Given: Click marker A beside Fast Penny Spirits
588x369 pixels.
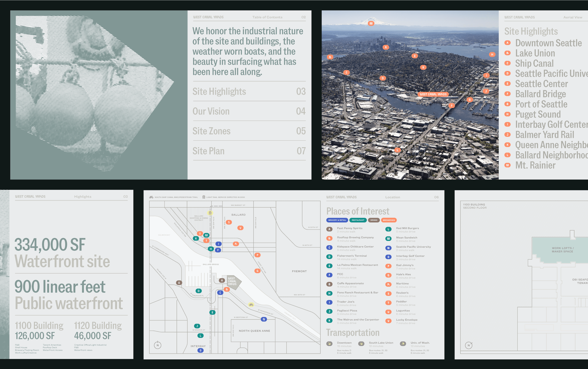Looking at the screenshot, I should [329, 229].
